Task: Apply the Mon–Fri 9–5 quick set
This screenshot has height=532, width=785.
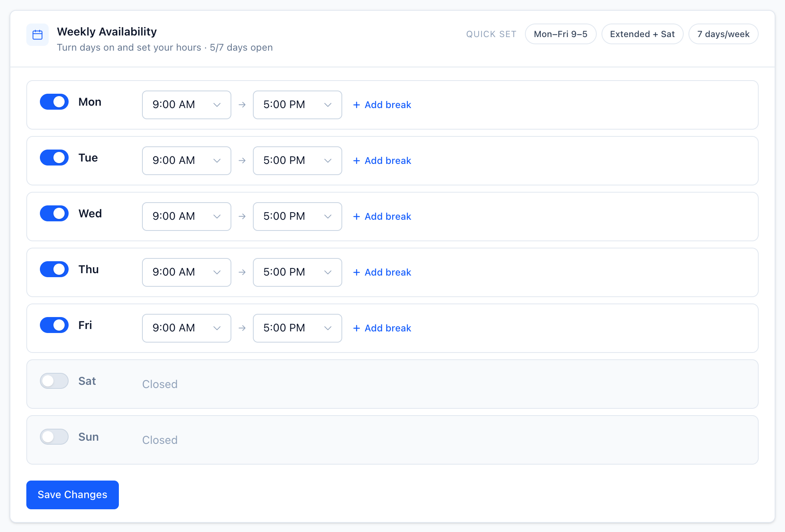Action: [560, 34]
